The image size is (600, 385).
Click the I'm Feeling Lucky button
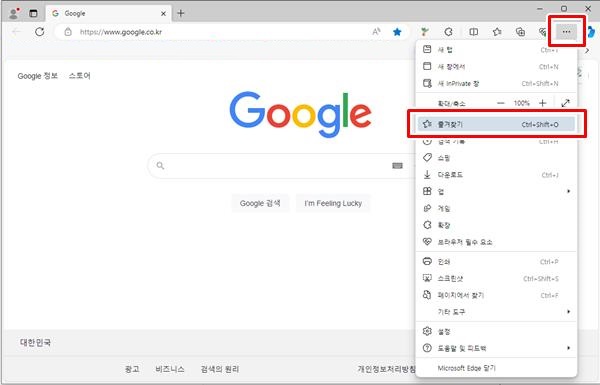coord(333,203)
